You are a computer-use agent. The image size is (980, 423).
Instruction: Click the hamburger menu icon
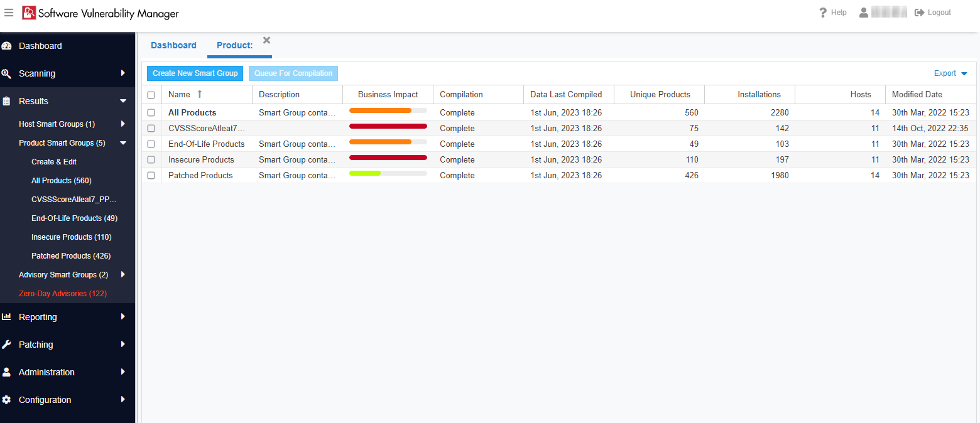pos(9,13)
